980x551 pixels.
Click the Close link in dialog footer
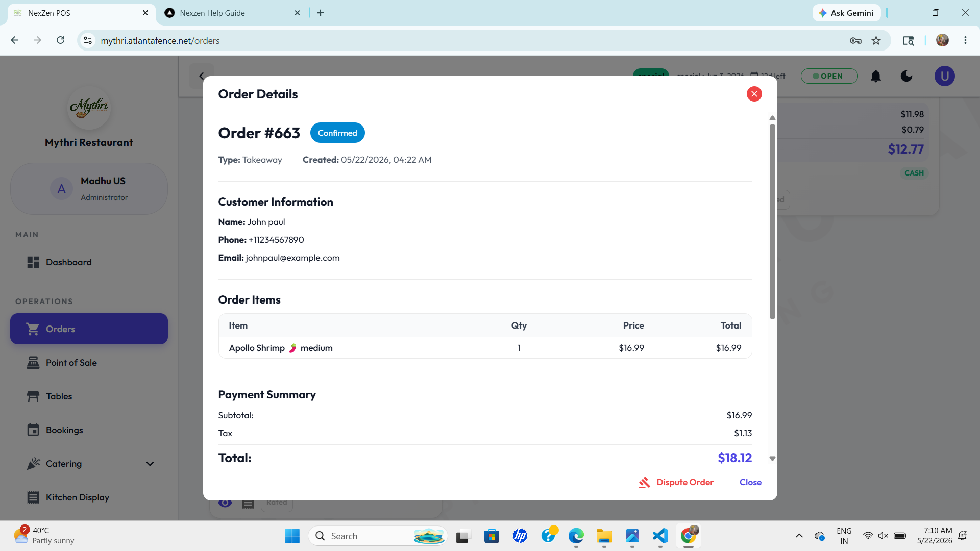(750, 482)
